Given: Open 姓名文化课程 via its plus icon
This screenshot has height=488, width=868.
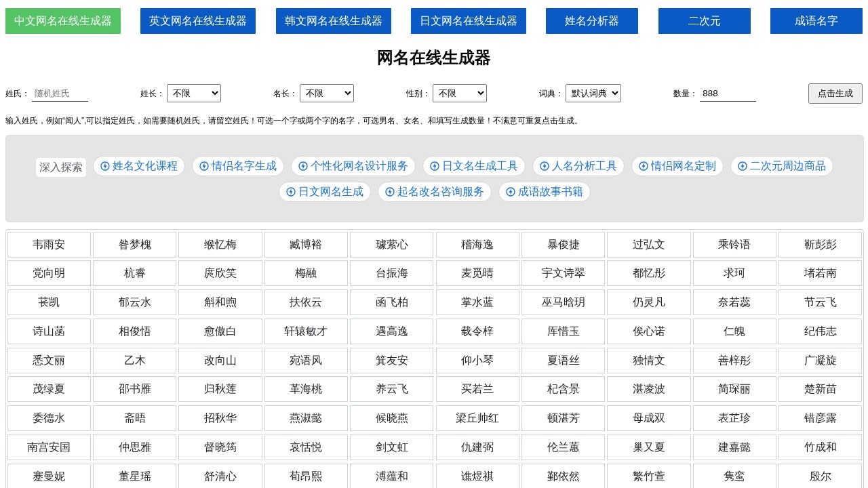Looking at the screenshot, I should [105, 166].
